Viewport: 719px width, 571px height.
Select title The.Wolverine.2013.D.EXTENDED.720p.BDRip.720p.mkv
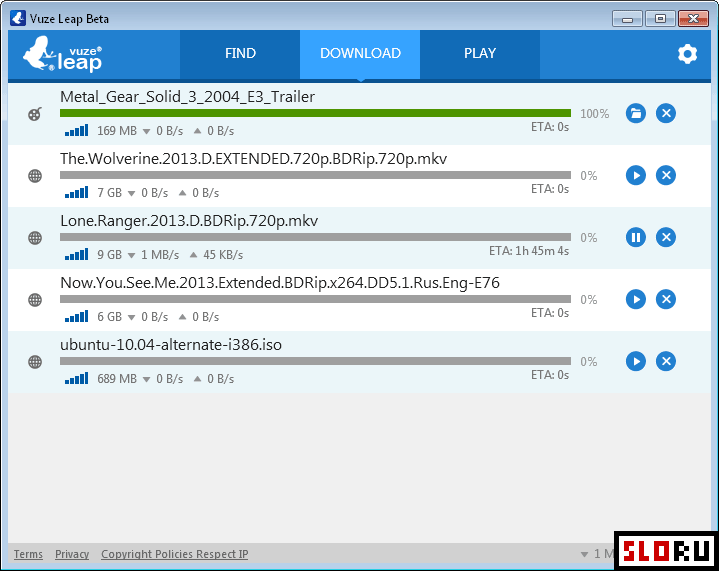click(254, 159)
